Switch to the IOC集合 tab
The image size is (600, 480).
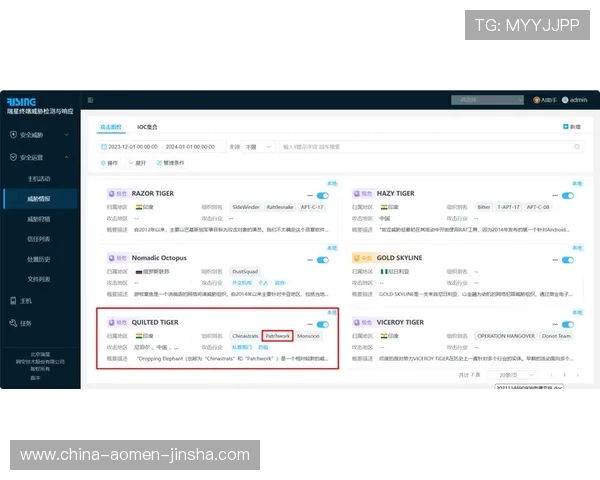149,127
